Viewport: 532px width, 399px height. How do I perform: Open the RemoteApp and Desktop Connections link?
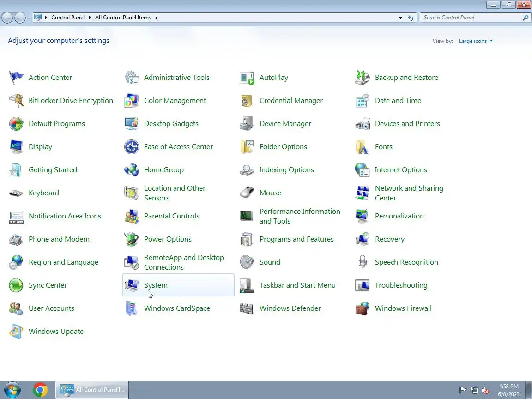[184, 262]
